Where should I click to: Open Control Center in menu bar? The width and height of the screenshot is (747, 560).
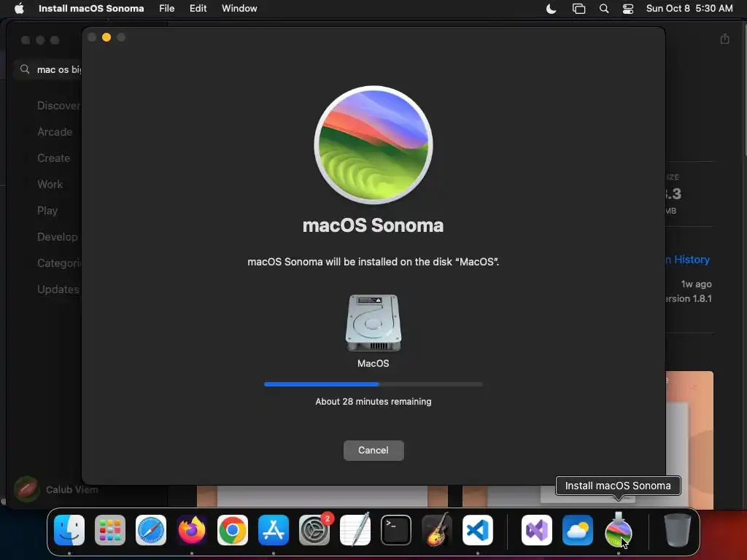628,9
